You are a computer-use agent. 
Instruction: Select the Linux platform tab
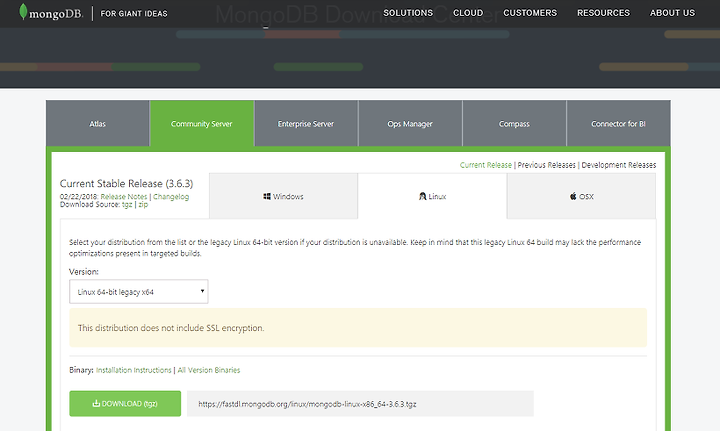[x=432, y=196]
